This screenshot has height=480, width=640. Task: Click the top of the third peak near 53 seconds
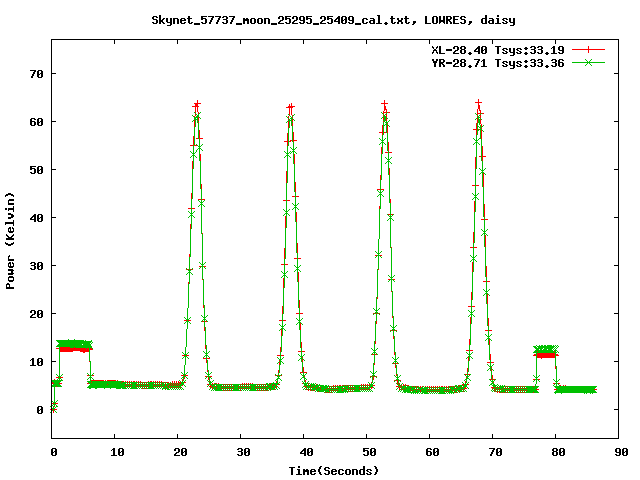(385, 105)
